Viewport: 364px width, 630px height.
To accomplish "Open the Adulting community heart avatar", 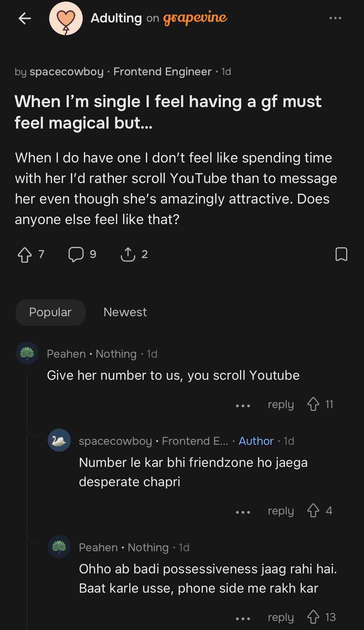I will [66, 19].
